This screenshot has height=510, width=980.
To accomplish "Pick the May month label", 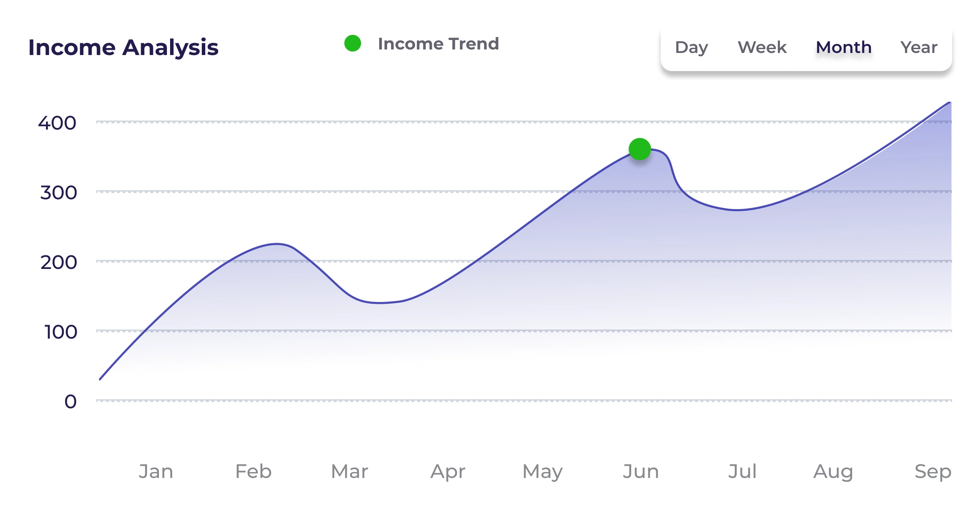I will pyautogui.click(x=543, y=472).
